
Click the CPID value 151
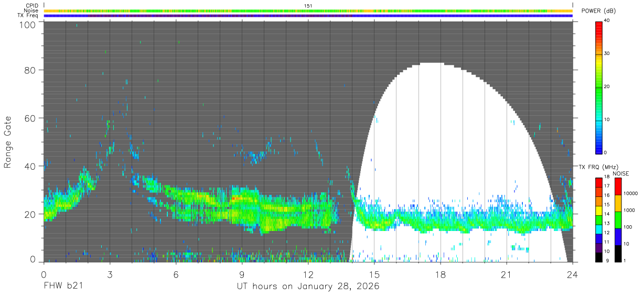coord(308,6)
